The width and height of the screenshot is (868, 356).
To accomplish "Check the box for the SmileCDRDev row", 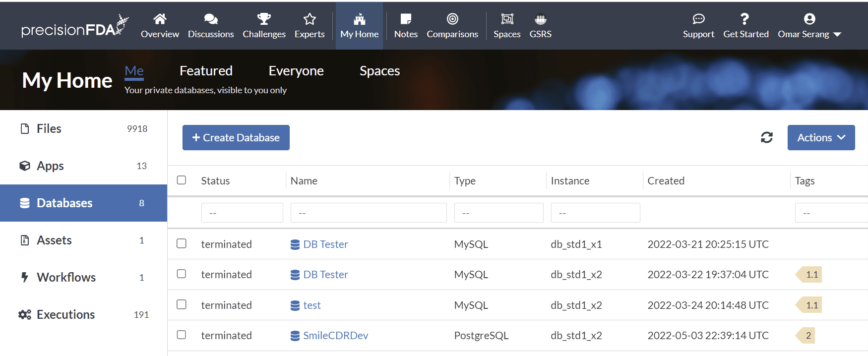I will (x=182, y=335).
